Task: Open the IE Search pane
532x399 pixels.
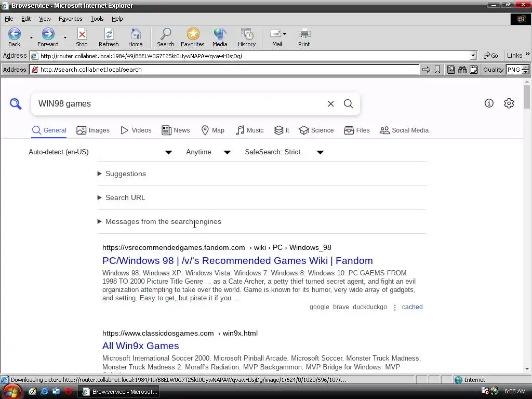Action: [166, 37]
